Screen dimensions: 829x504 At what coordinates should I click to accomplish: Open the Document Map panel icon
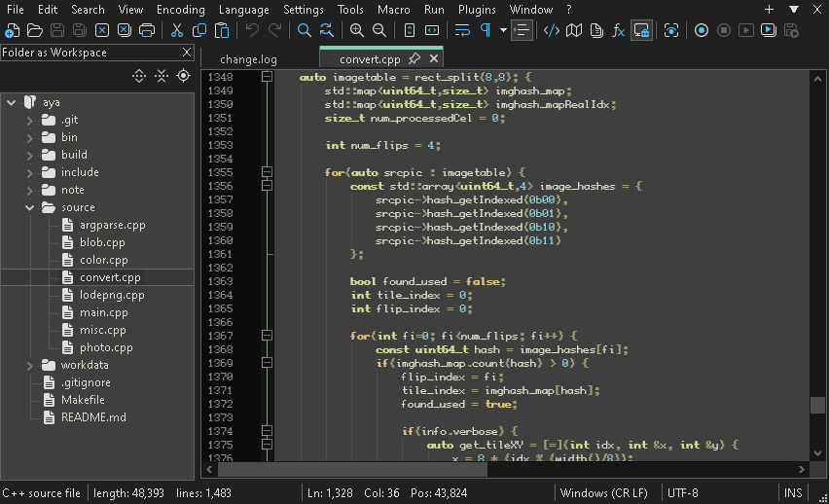574,30
